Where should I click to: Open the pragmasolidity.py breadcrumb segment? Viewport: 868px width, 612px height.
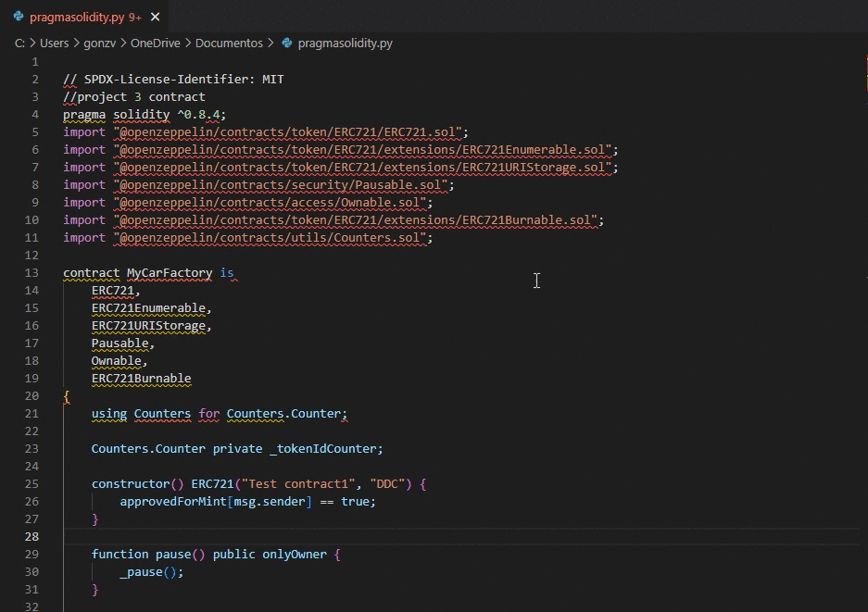[345, 44]
